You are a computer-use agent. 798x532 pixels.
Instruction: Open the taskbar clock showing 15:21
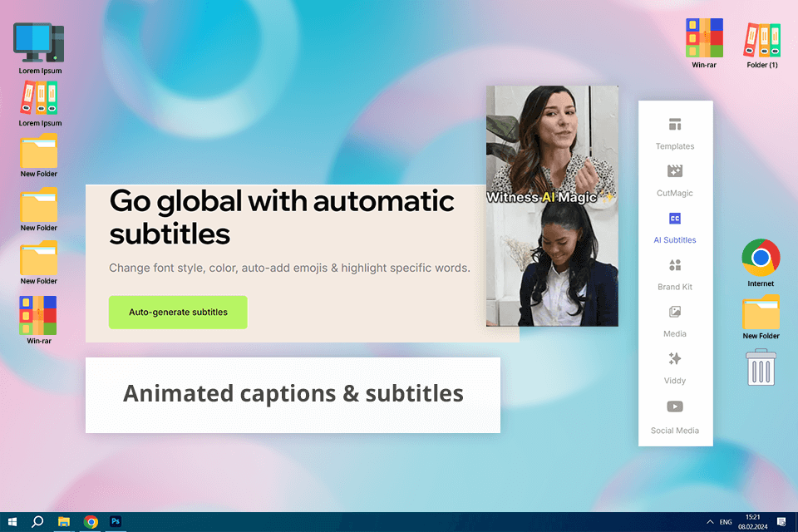point(753,522)
